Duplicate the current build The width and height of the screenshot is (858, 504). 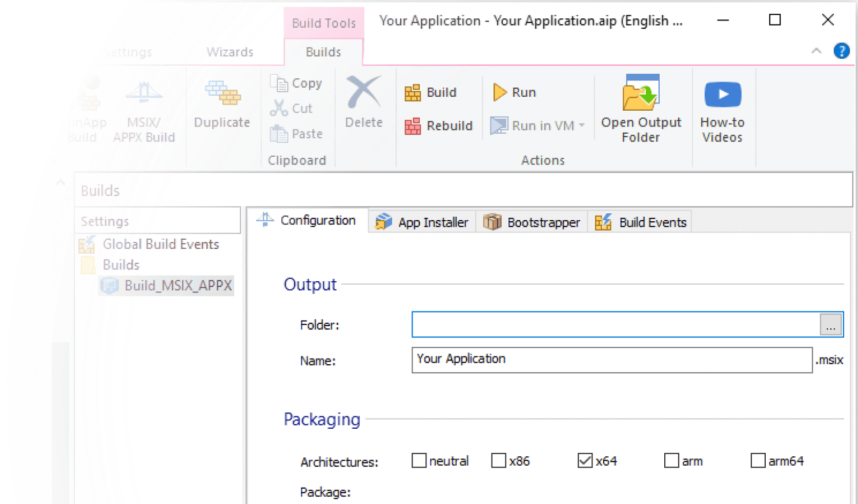[222, 104]
